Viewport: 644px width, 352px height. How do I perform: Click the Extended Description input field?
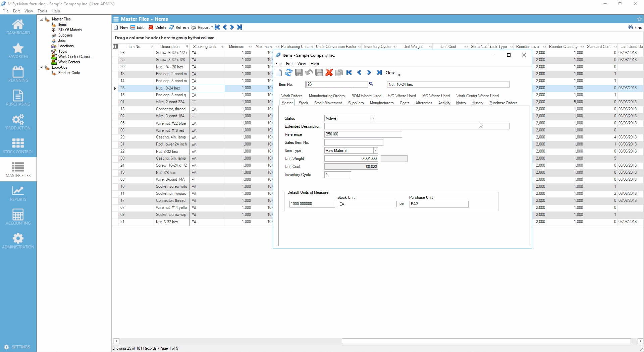[x=417, y=126]
